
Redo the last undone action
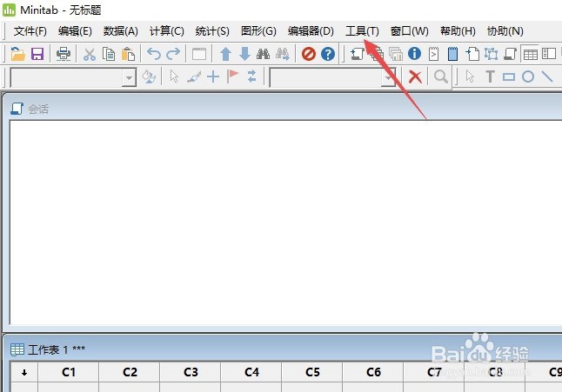(173, 54)
